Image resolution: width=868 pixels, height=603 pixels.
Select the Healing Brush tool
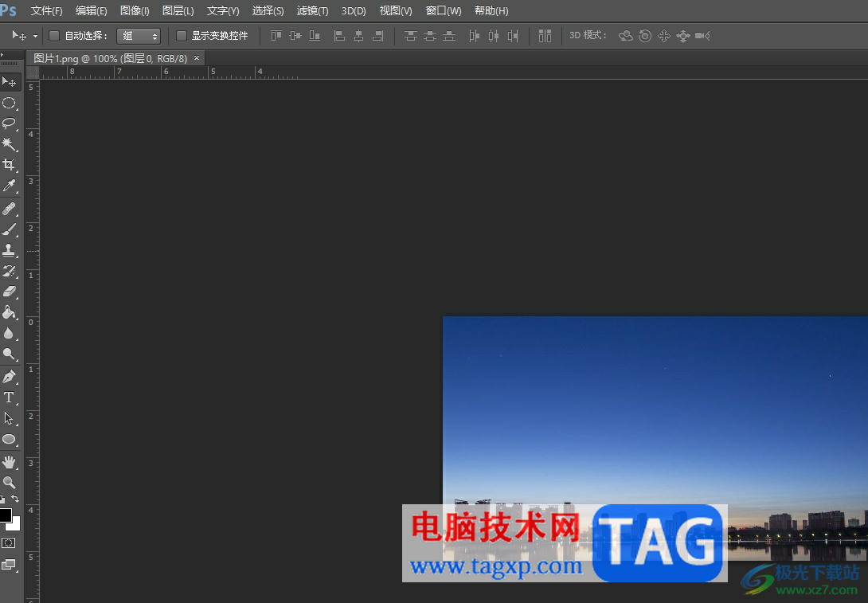pos(9,209)
